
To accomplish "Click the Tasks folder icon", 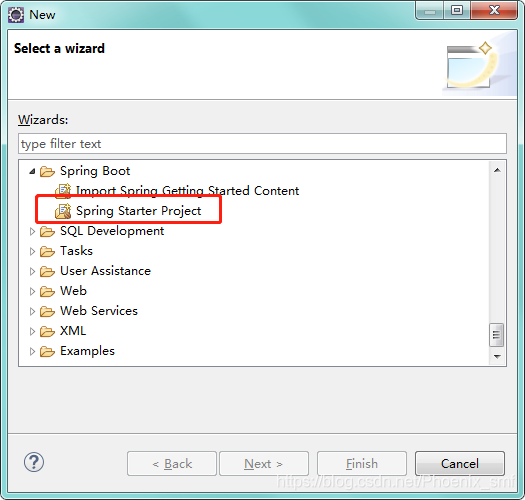I will (47, 252).
